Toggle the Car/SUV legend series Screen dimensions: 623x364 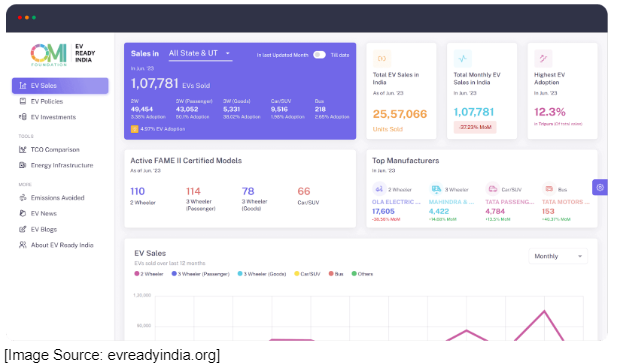click(x=307, y=274)
